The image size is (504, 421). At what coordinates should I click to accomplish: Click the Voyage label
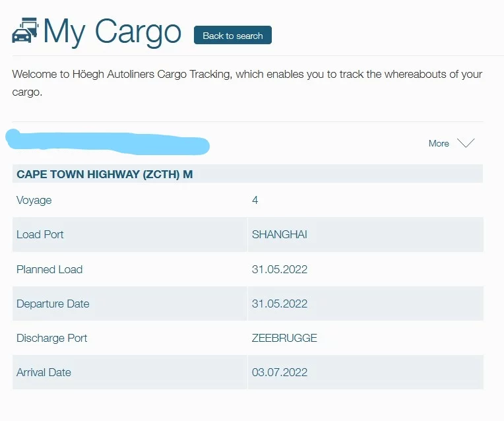(34, 200)
